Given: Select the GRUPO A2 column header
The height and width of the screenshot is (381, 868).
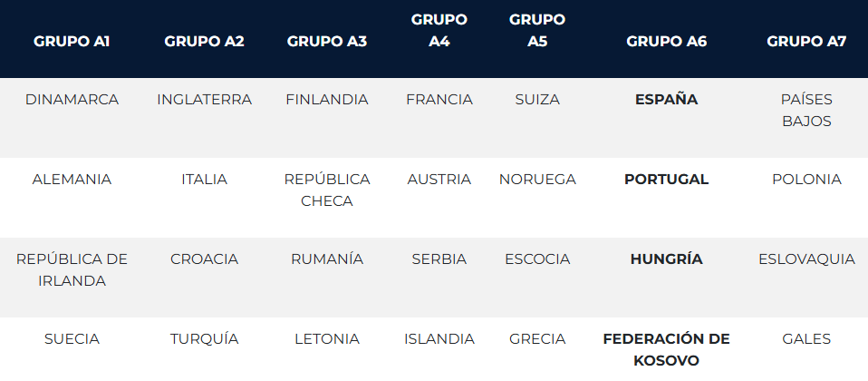Looking at the screenshot, I should [204, 41].
